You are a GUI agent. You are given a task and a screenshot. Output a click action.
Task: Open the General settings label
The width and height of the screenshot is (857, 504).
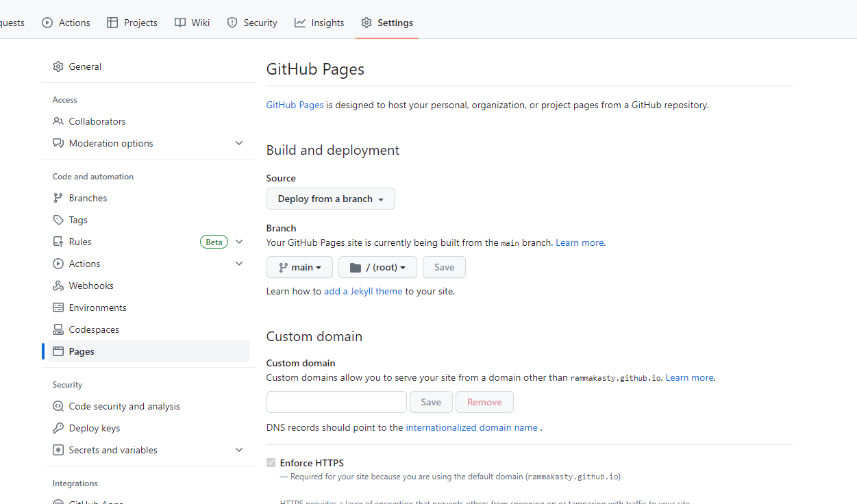pyautogui.click(x=85, y=66)
